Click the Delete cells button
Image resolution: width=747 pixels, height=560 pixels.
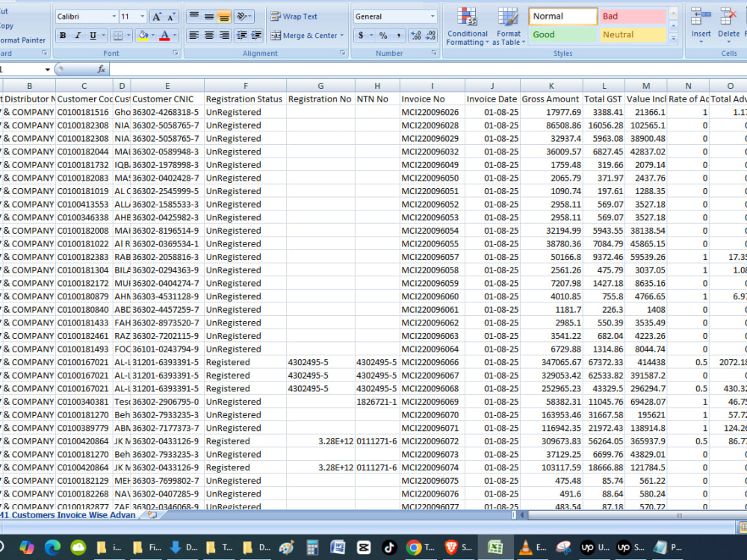point(728,25)
